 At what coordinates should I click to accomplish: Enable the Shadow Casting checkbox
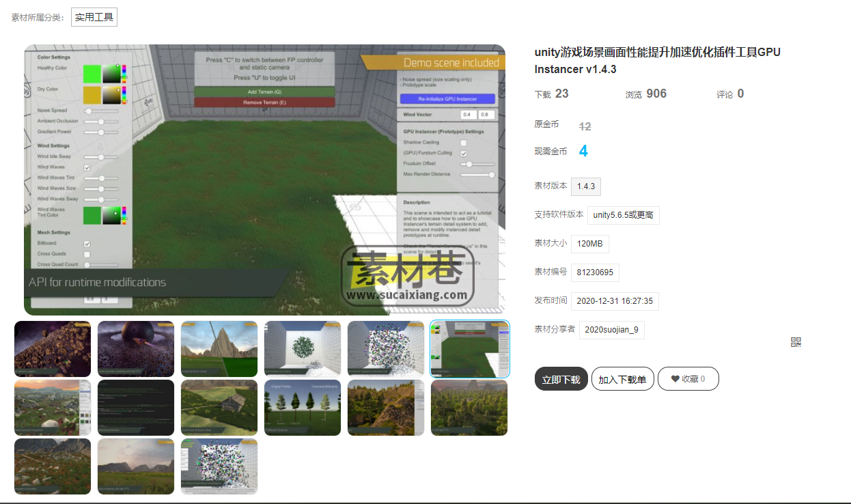[463, 143]
